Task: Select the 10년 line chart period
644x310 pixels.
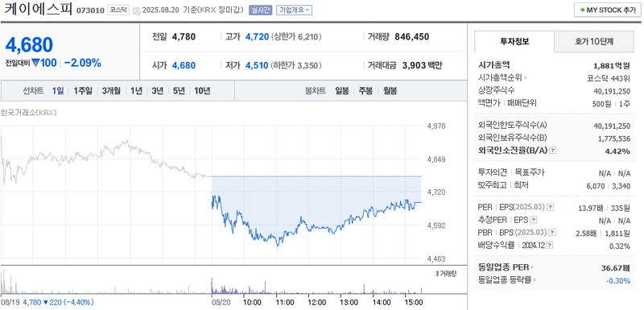Action: click(202, 91)
